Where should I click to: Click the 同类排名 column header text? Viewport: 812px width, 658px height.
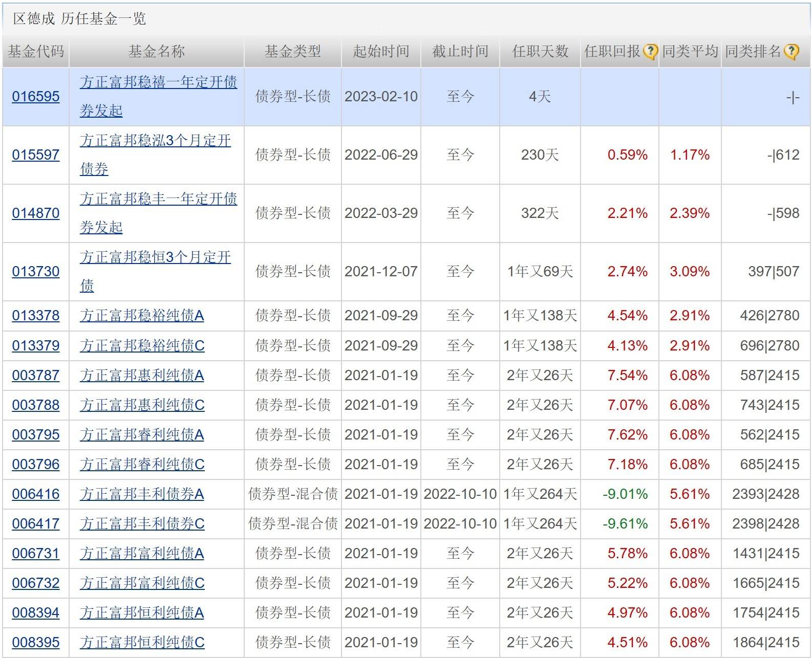[x=753, y=51]
